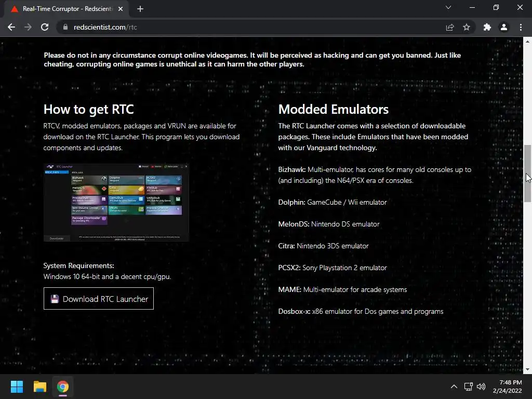The image size is (532, 399).
Task: Open the RTC Launcher screenshot thumbnail
Action: coord(116,203)
